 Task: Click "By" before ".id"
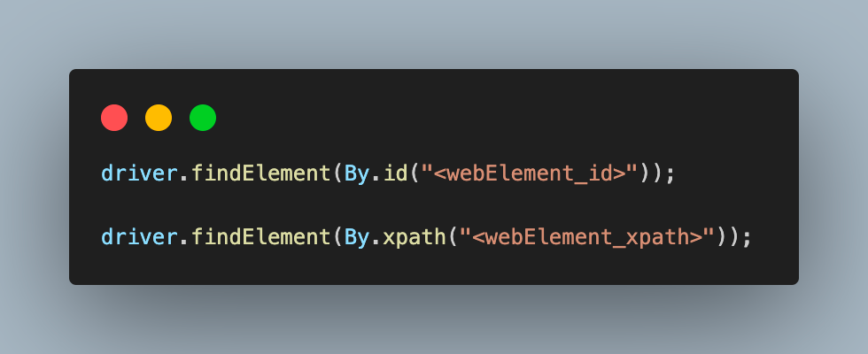357,175
